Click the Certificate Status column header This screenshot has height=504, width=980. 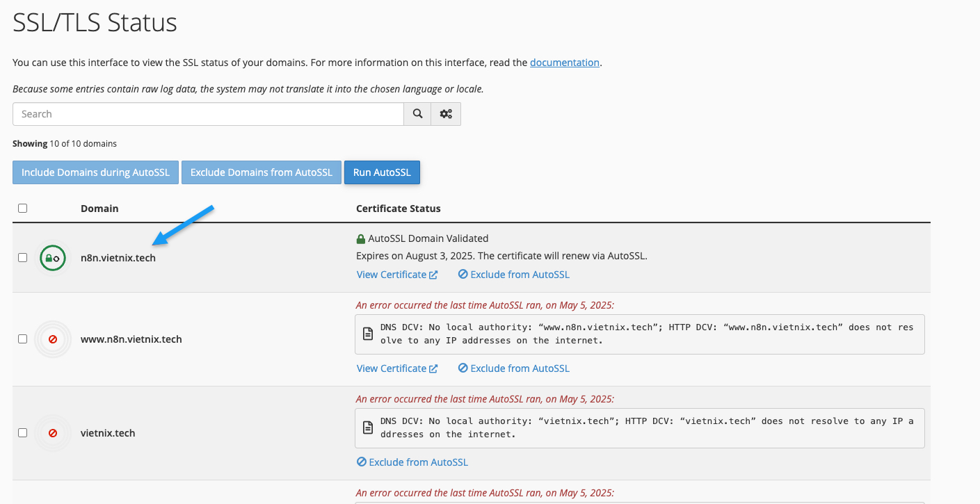(x=399, y=209)
